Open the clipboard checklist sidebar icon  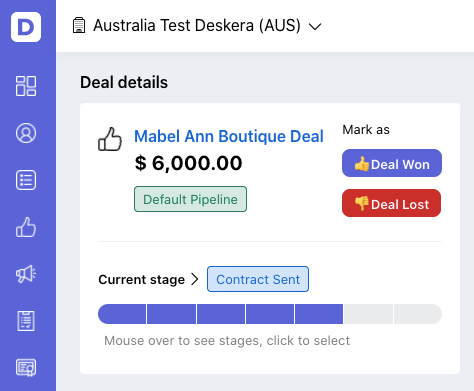[x=26, y=321]
